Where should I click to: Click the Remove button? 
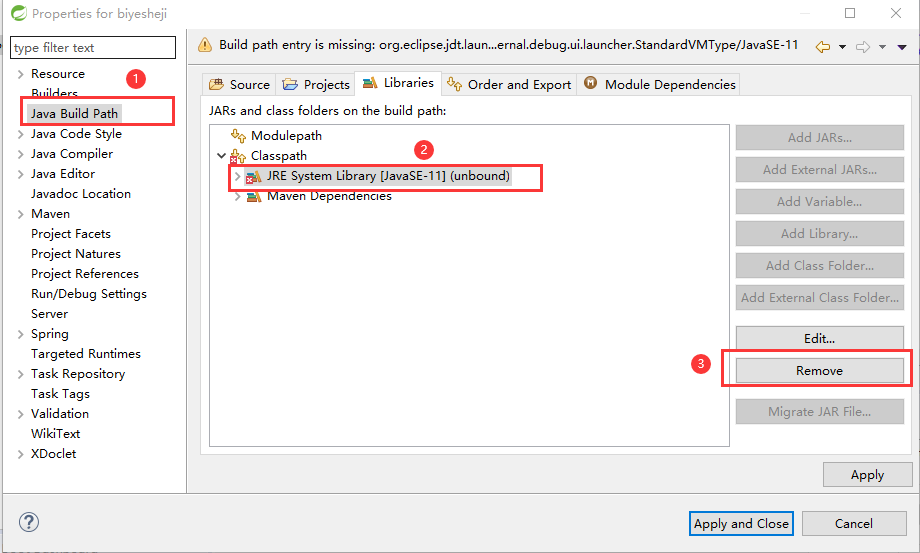click(x=820, y=371)
